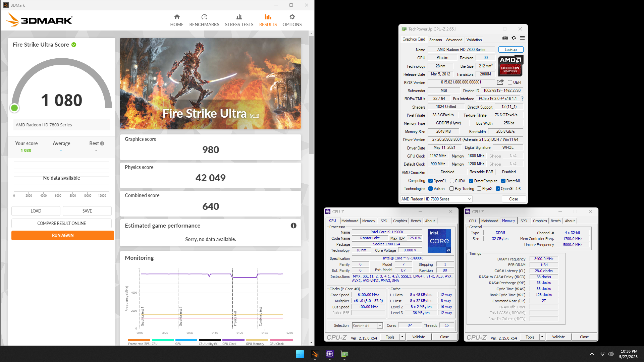Click COMPARE RESULT ONLINE in 3DMark
The image size is (644, 362).
pyautogui.click(x=61, y=223)
